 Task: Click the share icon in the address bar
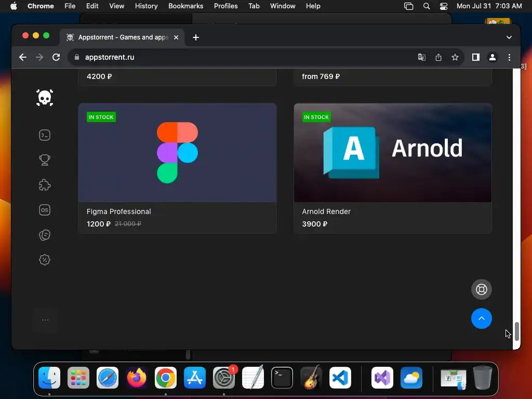438,57
